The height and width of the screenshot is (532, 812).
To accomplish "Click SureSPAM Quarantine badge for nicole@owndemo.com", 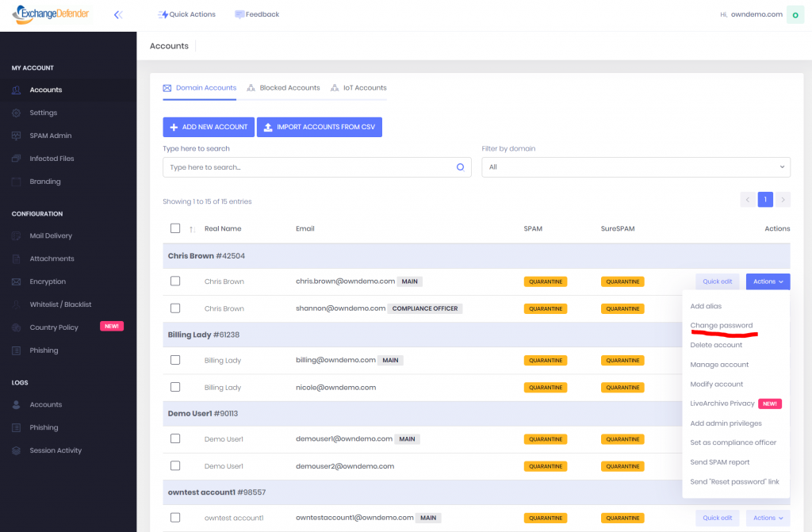I will 622,388.
